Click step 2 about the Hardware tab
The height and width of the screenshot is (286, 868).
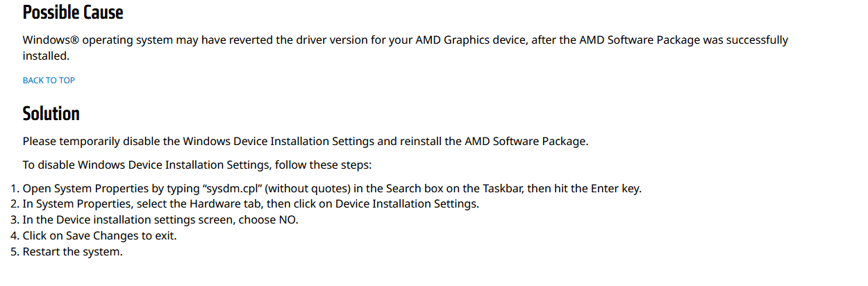251,204
